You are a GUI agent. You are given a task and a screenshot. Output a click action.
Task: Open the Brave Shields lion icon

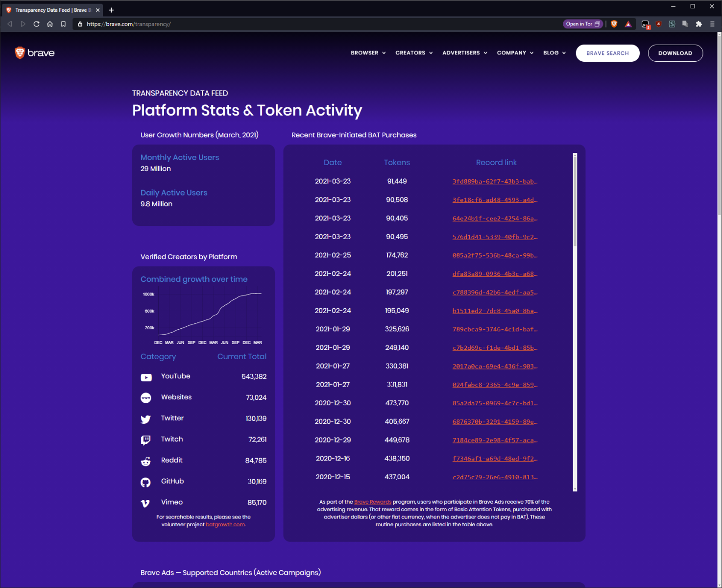click(x=614, y=24)
